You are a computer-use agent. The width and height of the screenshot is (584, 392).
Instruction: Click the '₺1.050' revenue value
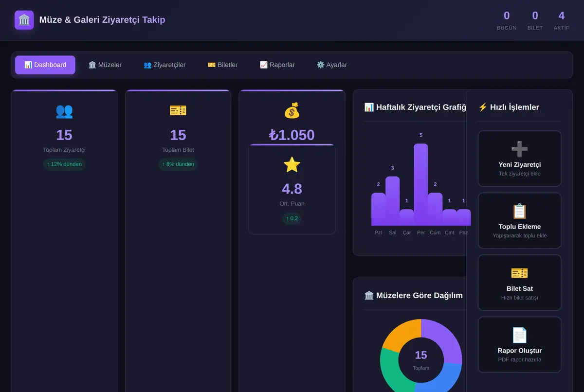pos(292,135)
